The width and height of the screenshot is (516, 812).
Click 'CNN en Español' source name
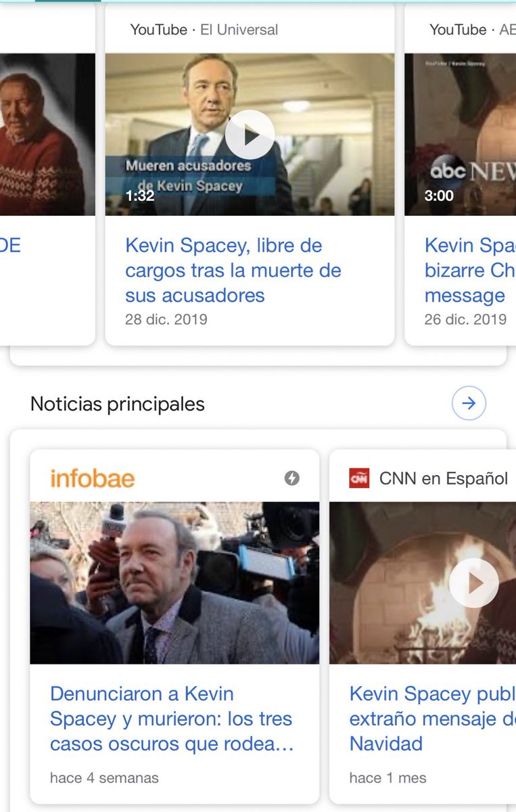(444, 478)
